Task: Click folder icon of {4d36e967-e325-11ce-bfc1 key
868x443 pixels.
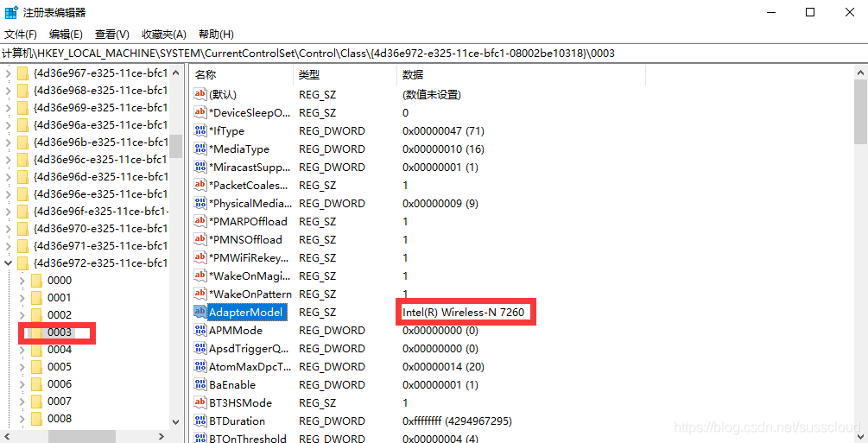Action: tap(22, 73)
